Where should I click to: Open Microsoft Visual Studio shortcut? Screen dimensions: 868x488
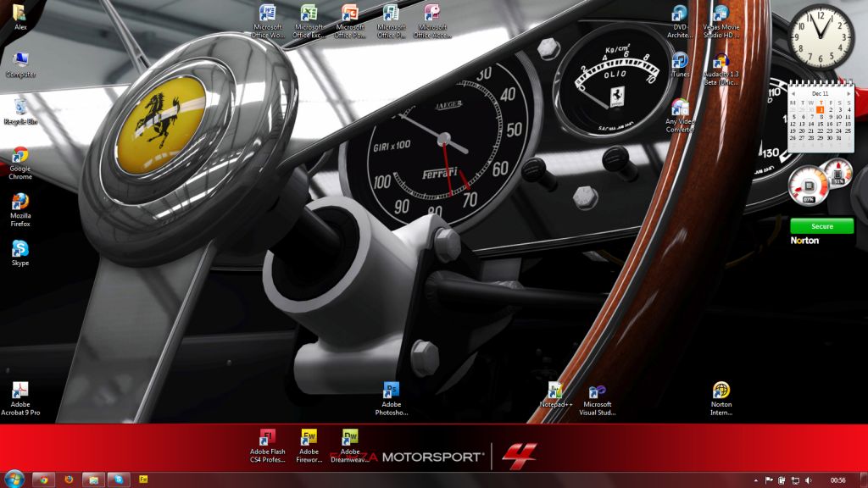(x=598, y=399)
